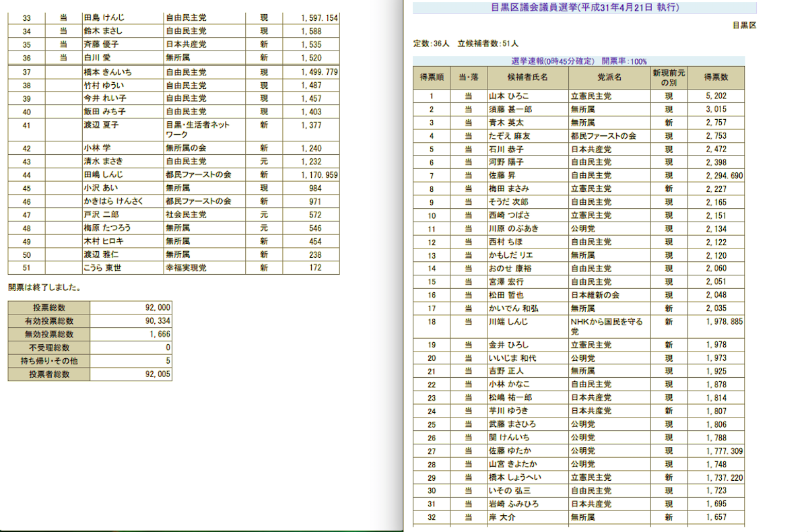Click candidate 小林 かなこ
The width and height of the screenshot is (808, 532).
click(509, 385)
